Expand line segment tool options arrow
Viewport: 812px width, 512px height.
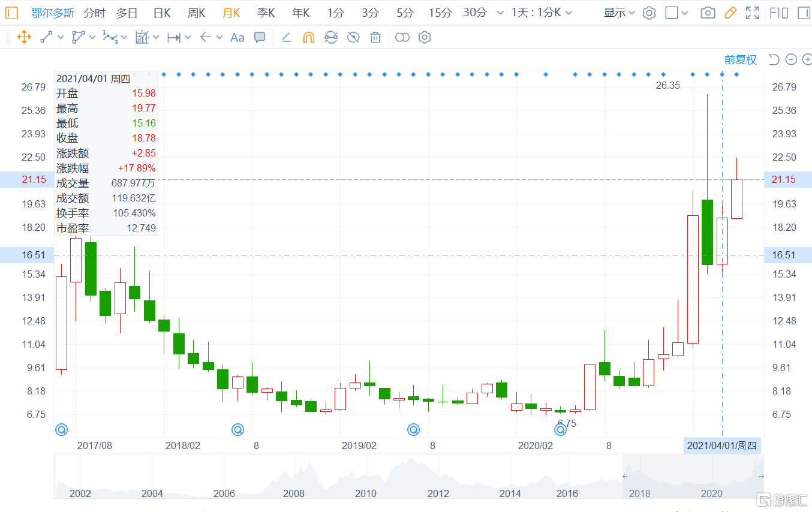61,38
